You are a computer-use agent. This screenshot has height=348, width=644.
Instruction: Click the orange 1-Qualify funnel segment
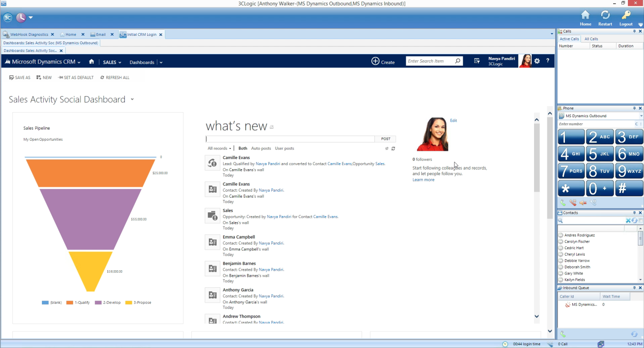91,173
